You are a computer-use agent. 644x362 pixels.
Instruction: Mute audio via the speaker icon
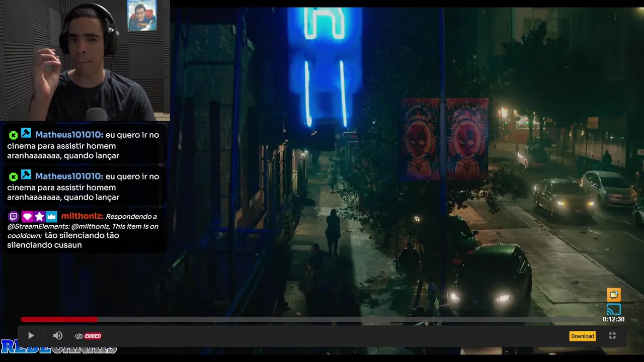point(58,336)
